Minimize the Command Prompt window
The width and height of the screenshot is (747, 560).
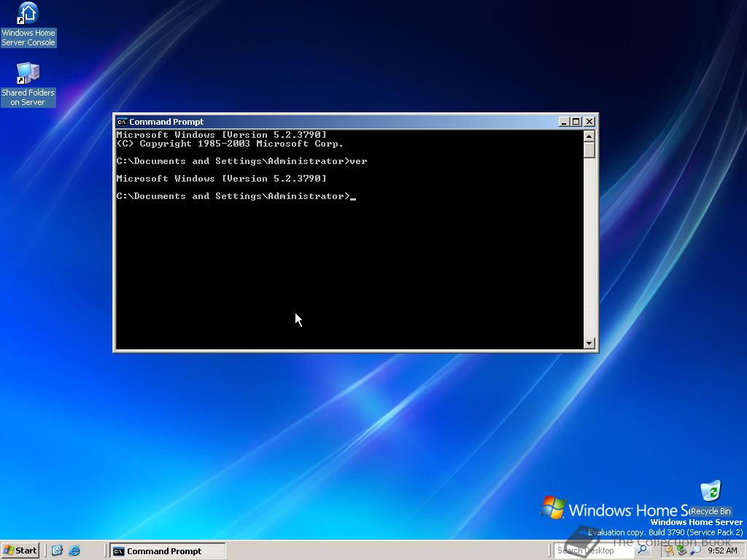[x=564, y=122]
